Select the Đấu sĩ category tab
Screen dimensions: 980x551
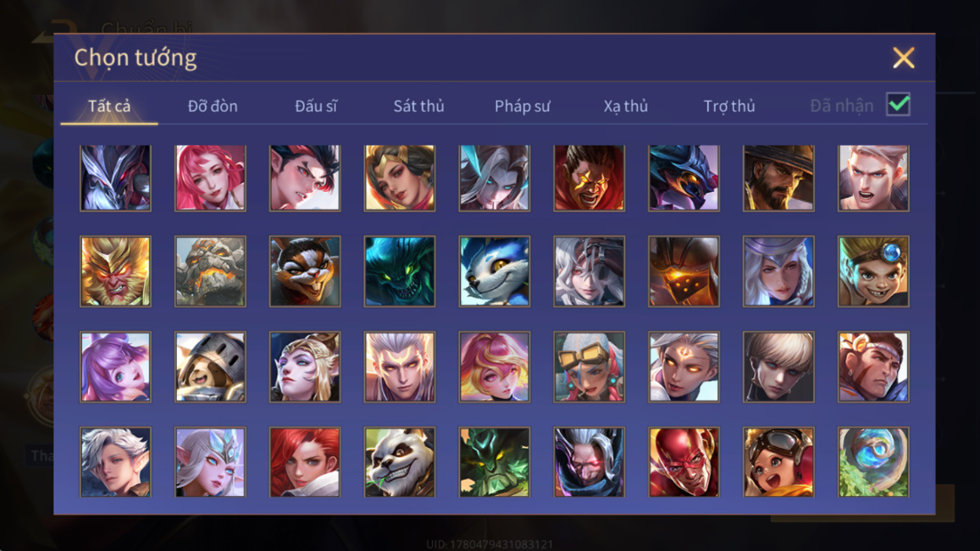click(x=316, y=106)
